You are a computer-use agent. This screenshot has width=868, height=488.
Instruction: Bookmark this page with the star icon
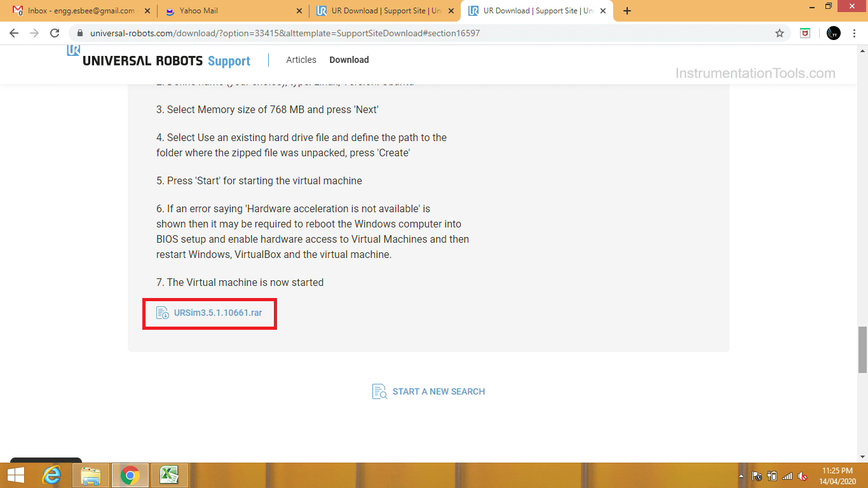[780, 33]
